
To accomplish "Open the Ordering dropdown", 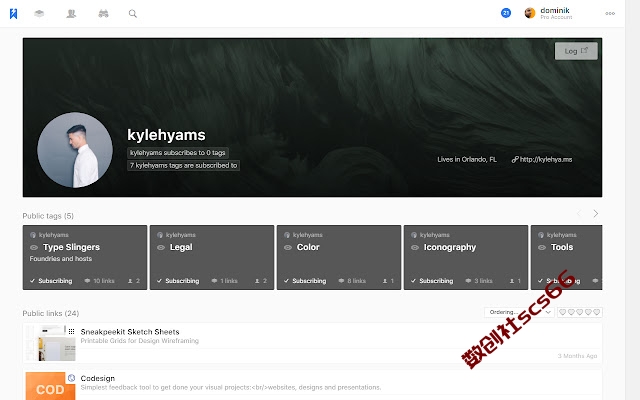I will coord(520,312).
